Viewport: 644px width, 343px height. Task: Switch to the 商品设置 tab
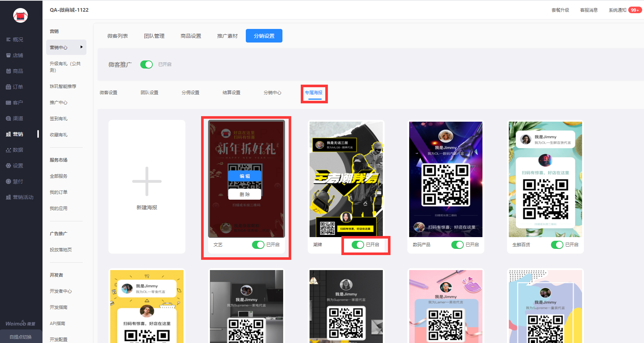coord(191,36)
